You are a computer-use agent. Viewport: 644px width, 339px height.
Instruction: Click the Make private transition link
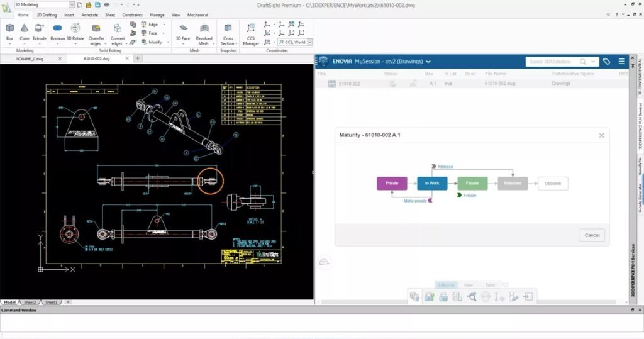(415, 201)
